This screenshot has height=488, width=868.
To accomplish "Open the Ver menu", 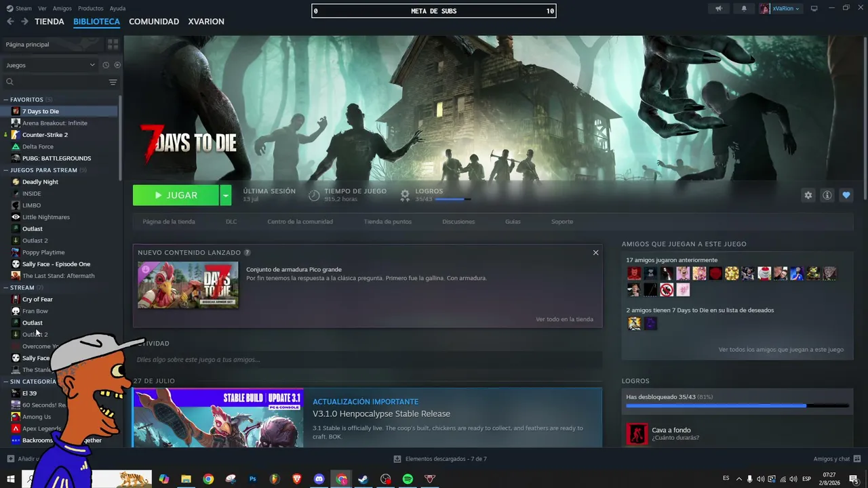I will 42,9.
